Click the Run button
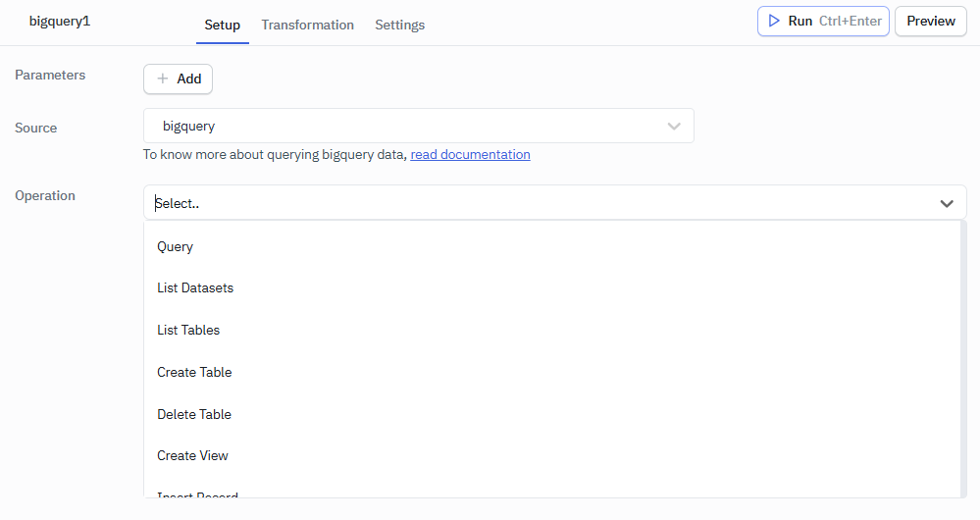Image resolution: width=980 pixels, height=520 pixels. tap(822, 21)
